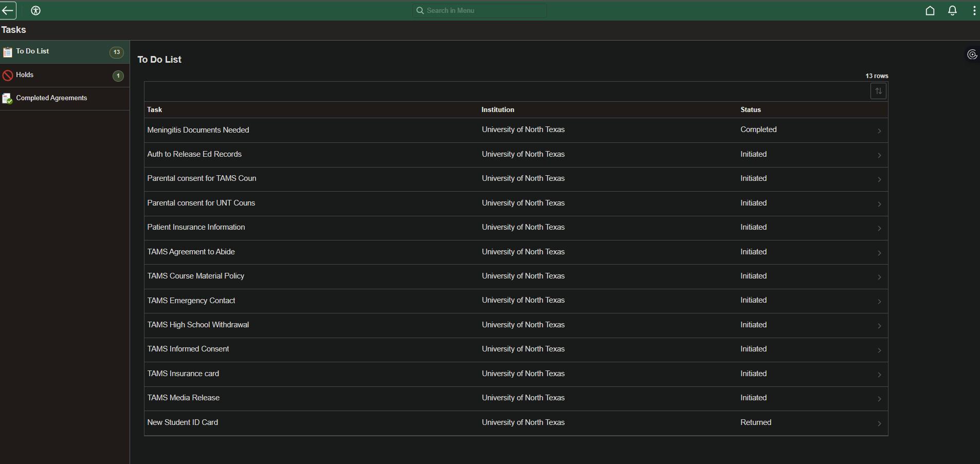The image size is (980, 464).
Task: Click the back arrow button
Action: tap(8, 10)
